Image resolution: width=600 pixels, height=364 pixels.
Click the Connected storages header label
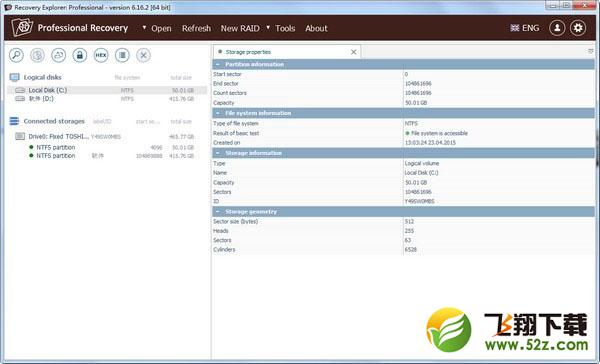pyautogui.click(x=54, y=121)
